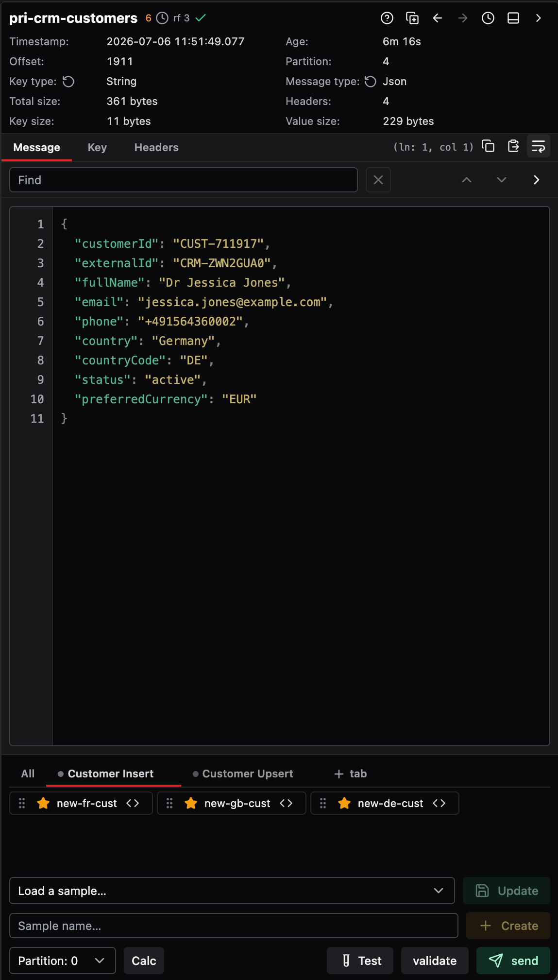Switch to the Headers tab
This screenshot has height=980, width=558.
[x=156, y=147]
